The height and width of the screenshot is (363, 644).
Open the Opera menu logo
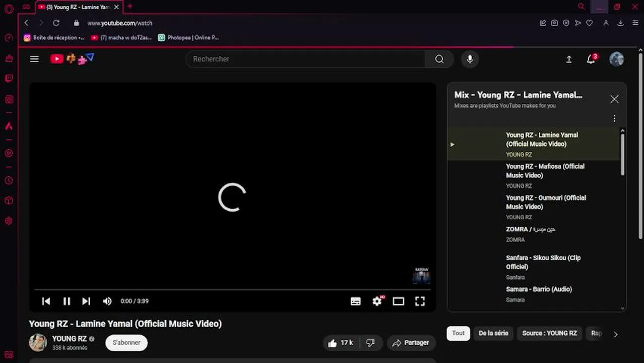9,9
